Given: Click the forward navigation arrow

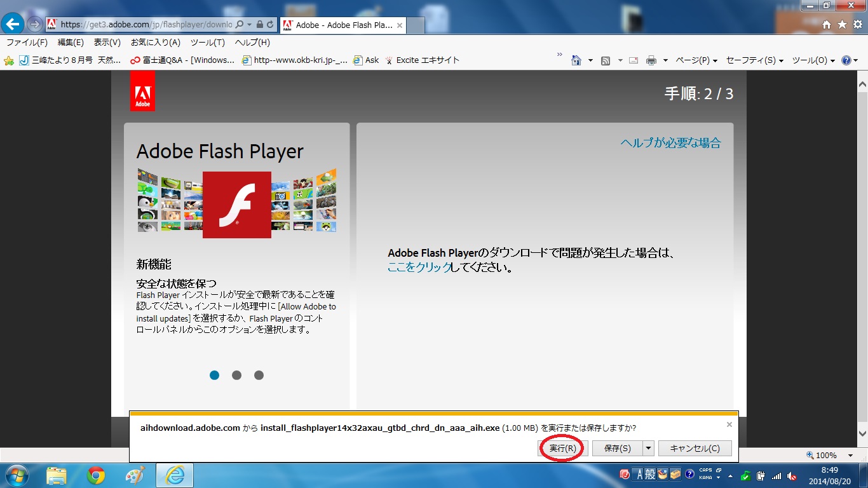Looking at the screenshot, I should coord(35,25).
